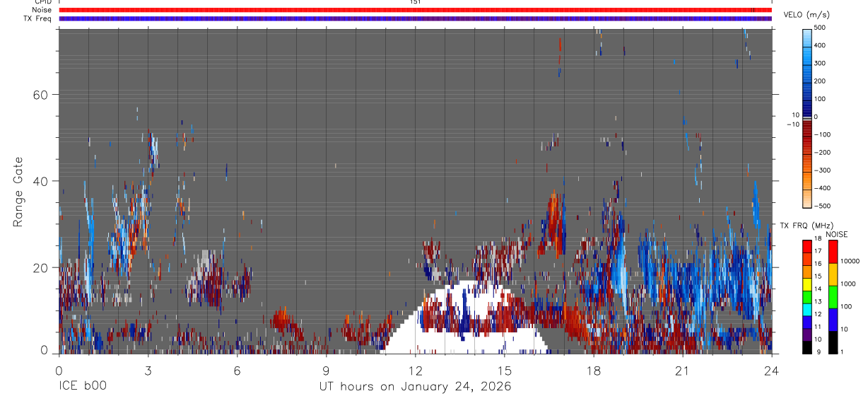
Task: Click the blue swatch in the NOISE legend
Action: coord(833,319)
